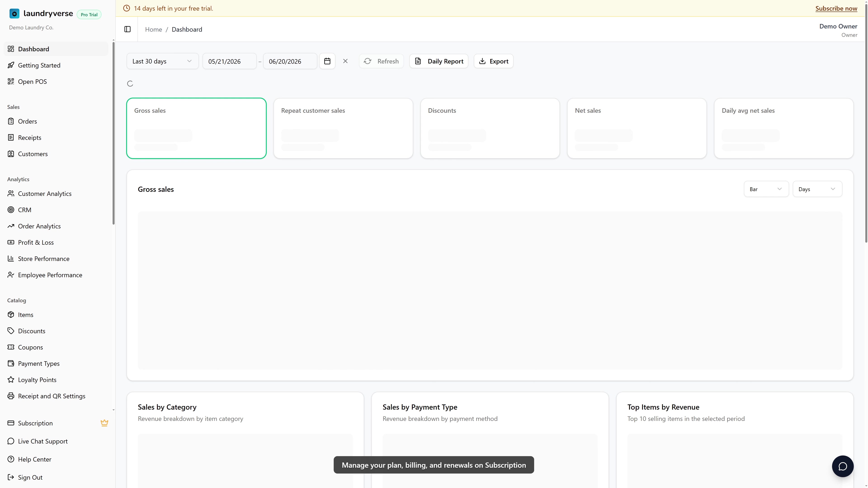Click the Sales by Payment Type heading
Viewport: 868px width, 488px height.
[x=420, y=407]
